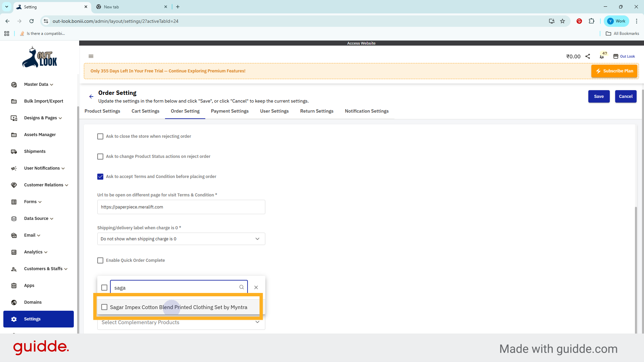Select the Order Setting tab
This screenshot has height=362, width=644.
click(x=185, y=111)
